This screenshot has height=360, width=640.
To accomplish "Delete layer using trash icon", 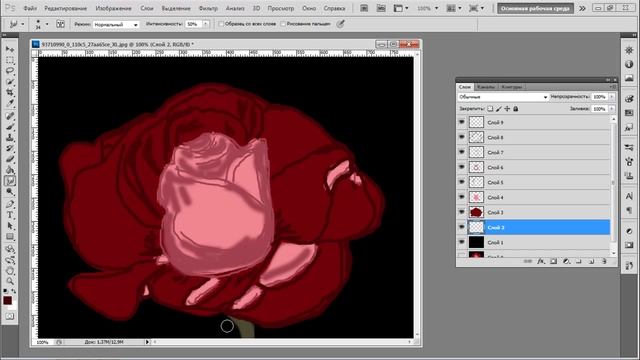I will pos(604,261).
